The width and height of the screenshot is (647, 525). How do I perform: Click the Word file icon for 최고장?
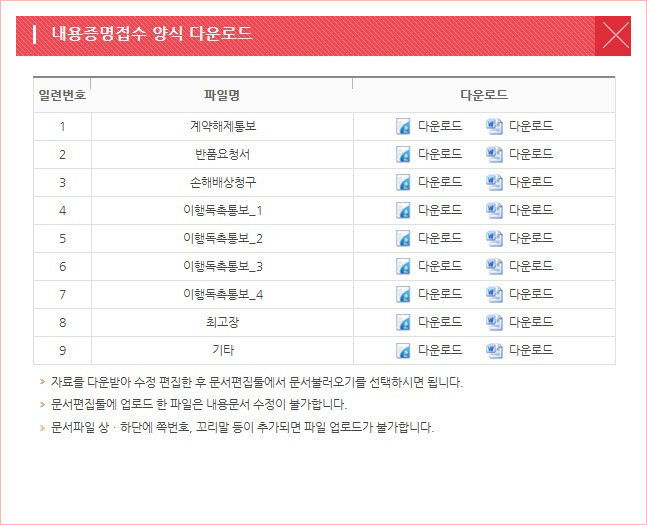pyautogui.click(x=494, y=323)
